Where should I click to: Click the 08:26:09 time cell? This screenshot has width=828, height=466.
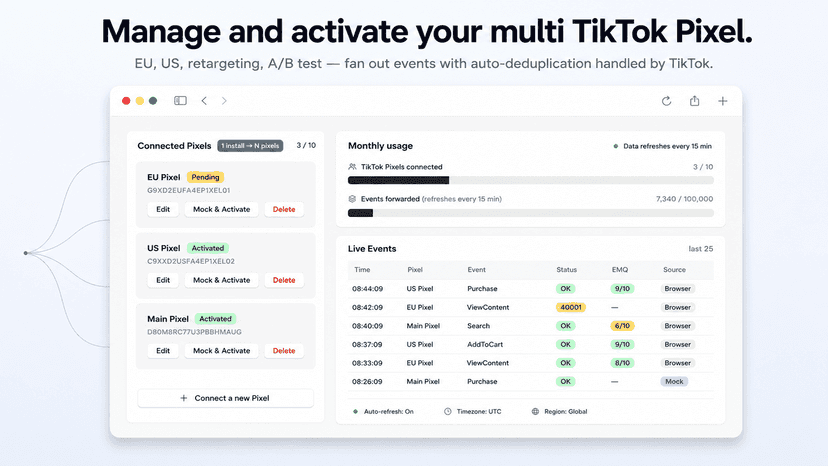click(x=368, y=381)
